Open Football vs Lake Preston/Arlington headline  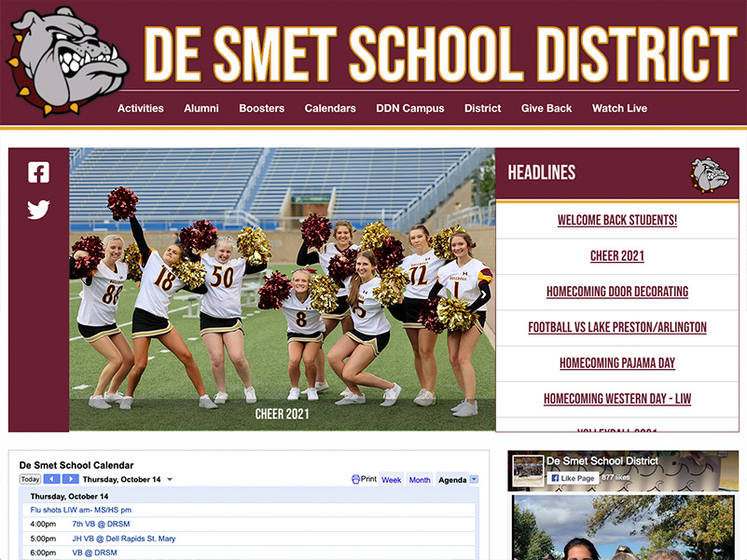click(x=617, y=327)
